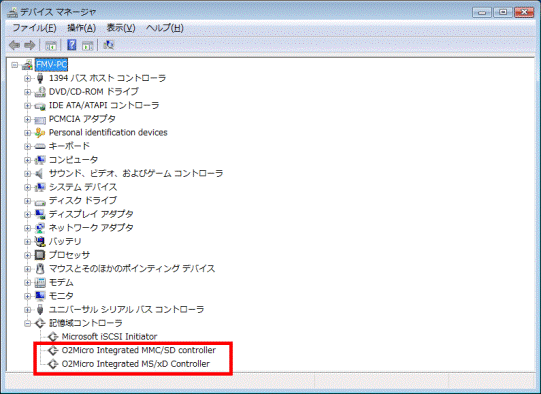
Task: Click the Back arrow toolbar icon
Action: (14, 45)
